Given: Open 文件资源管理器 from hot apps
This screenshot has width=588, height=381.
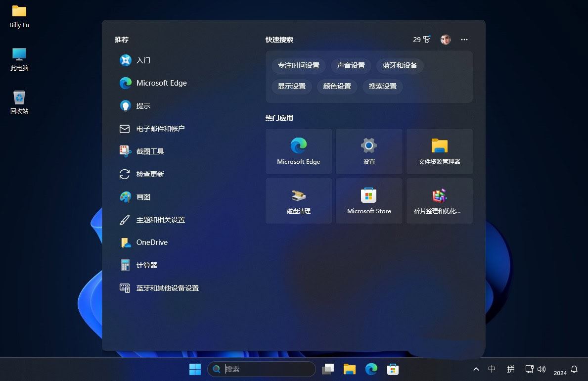Looking at the screenshot, I should pos(439,151).
